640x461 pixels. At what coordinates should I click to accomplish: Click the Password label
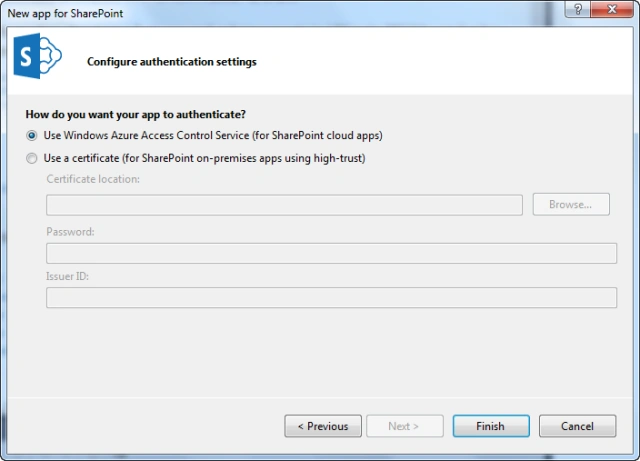tap(70, 232)
